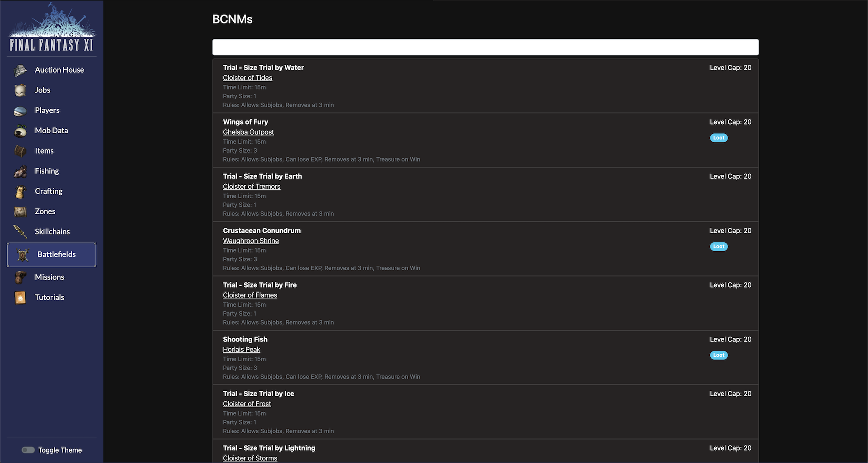Open the Cloister of Tides link
868x463 pixels.
[x=247, y=78]
